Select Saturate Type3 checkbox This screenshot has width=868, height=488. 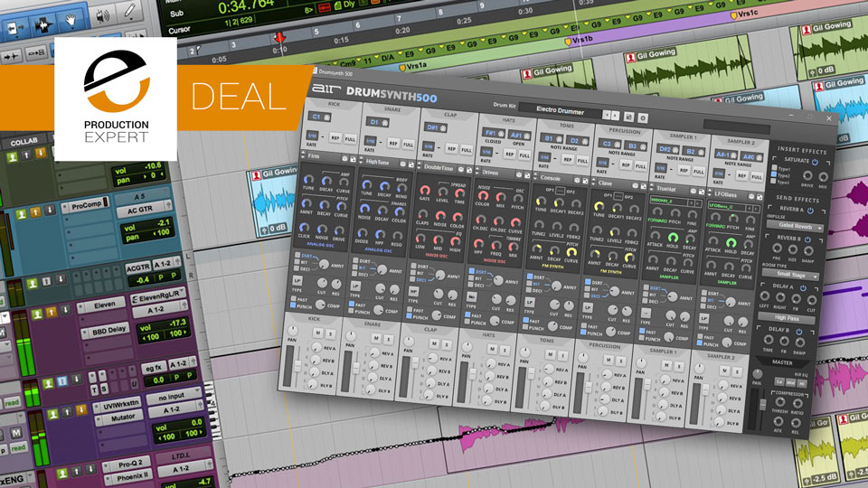click(x=773, y=181)
